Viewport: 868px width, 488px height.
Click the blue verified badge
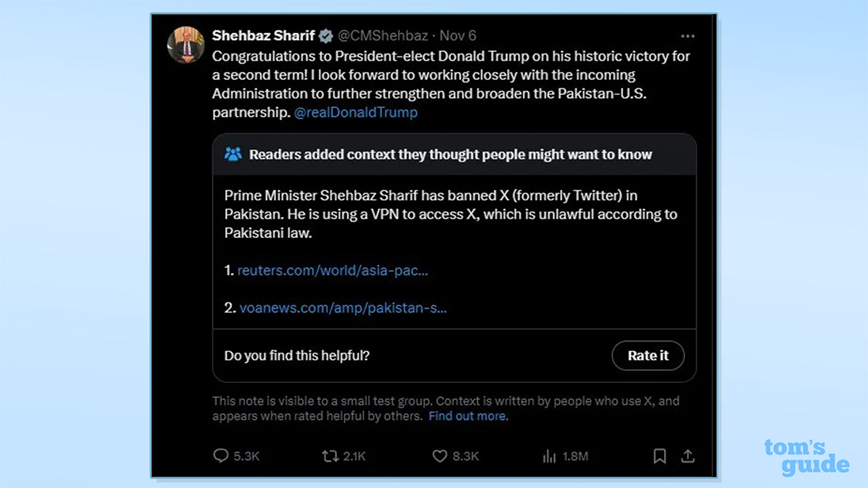coord(326,36)
